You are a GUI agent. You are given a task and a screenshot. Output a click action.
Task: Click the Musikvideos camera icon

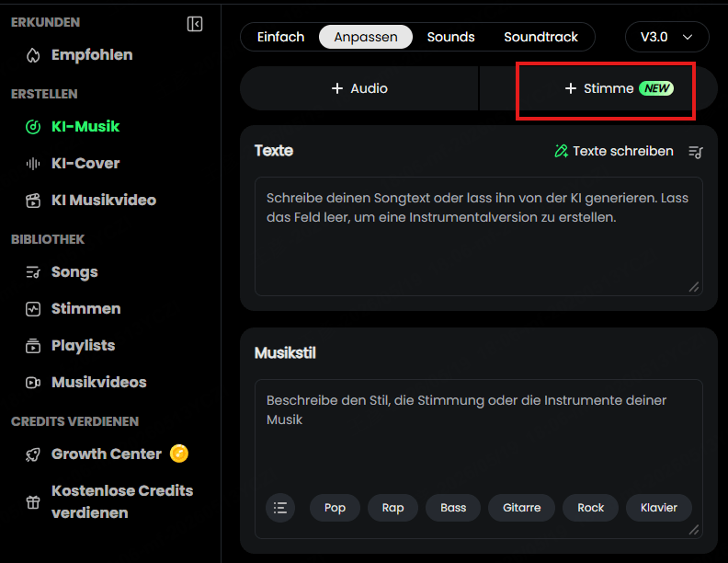[x=33, y=383]
